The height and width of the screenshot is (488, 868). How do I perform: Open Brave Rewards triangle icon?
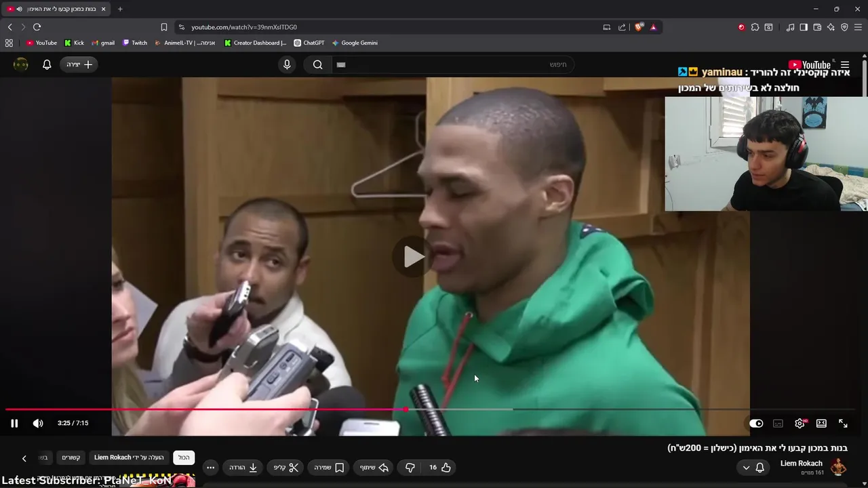(x=653, y=27)
